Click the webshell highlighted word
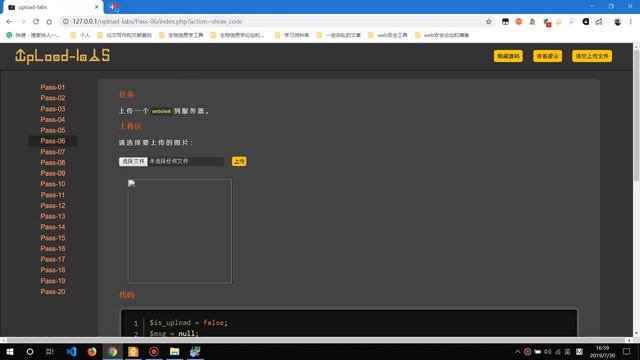This screenshot has width=640, height=360. [x=161, y=111]
